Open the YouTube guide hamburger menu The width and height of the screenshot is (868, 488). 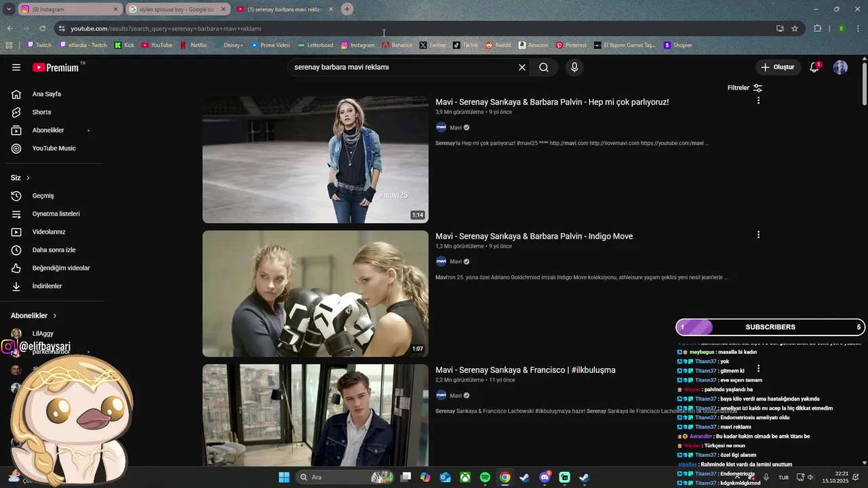16,67
